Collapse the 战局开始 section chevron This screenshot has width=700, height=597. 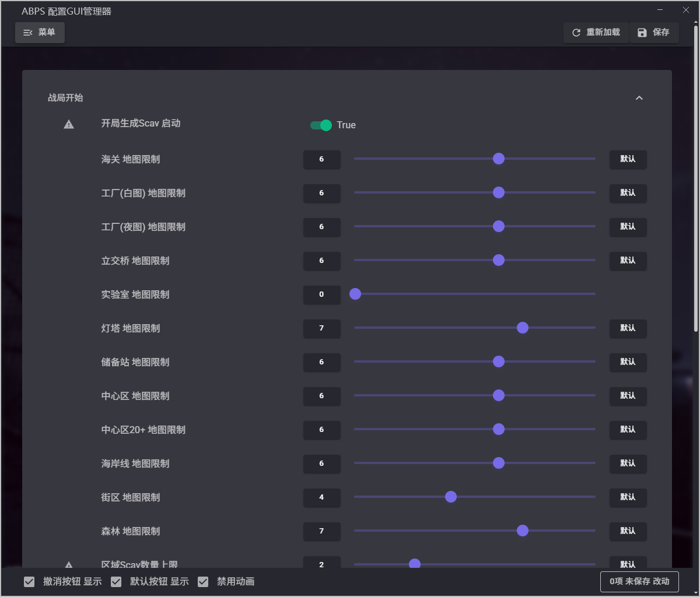click(x=639, y=98)
